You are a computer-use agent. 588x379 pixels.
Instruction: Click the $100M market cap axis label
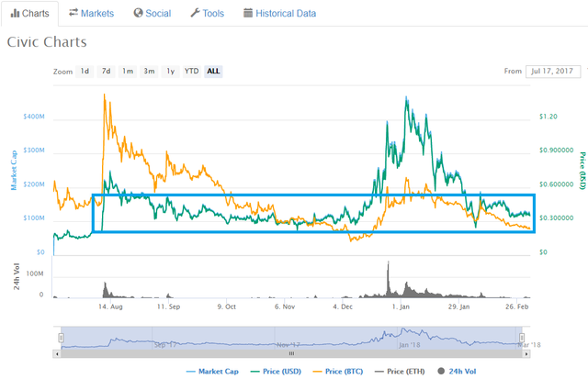click(34, 218)
